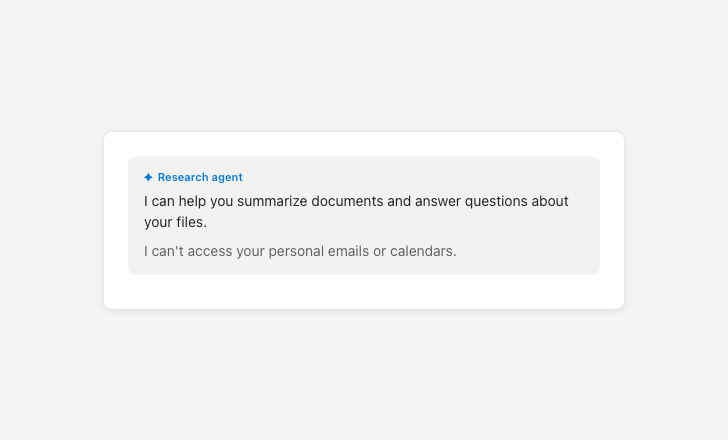Click the word "or" in gray note
This screenshot has width=728, height=440.
click(380, 251)
